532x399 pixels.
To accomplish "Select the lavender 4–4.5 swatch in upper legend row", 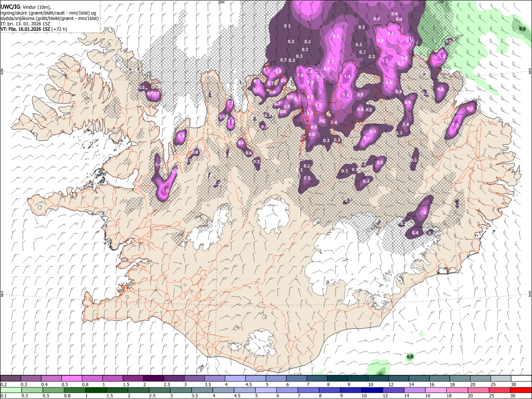I will coord(235,379).
